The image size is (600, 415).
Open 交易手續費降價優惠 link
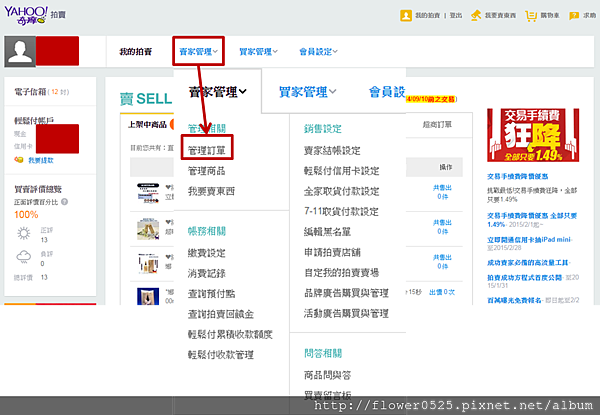pos(517,176)
